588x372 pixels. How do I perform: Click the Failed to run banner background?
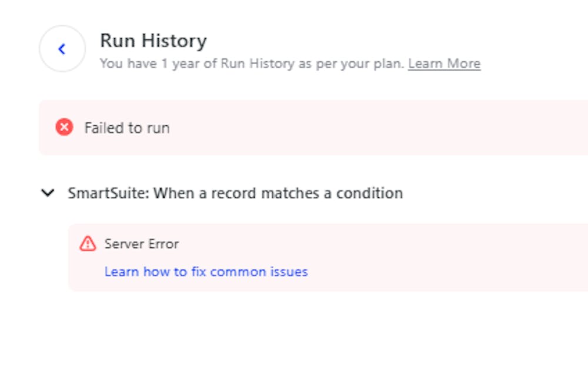pos(353,127)
